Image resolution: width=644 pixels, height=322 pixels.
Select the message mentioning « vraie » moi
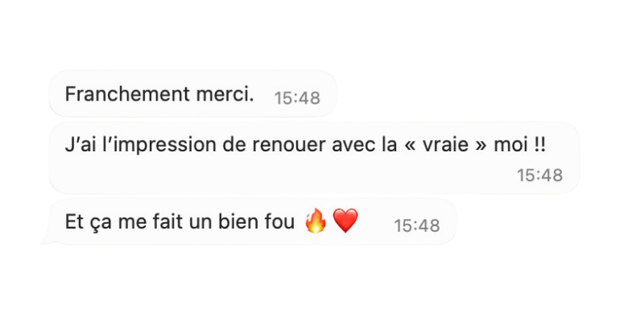click(x=314, y=158)
